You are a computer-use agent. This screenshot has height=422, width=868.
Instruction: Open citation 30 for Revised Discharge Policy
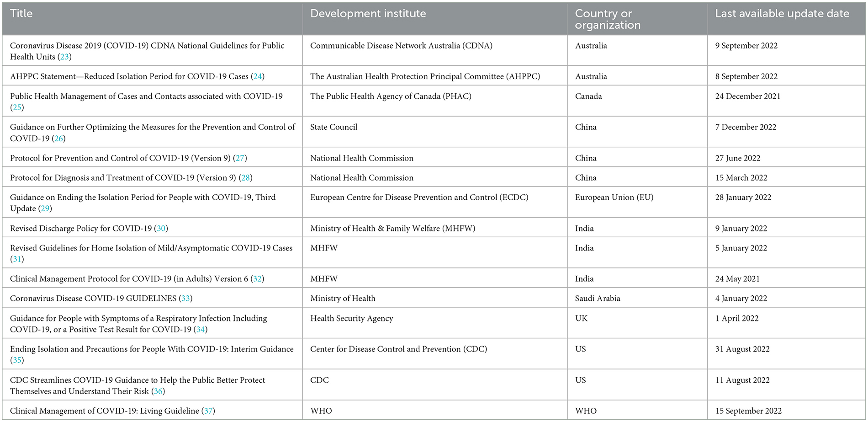click(161, 228)
